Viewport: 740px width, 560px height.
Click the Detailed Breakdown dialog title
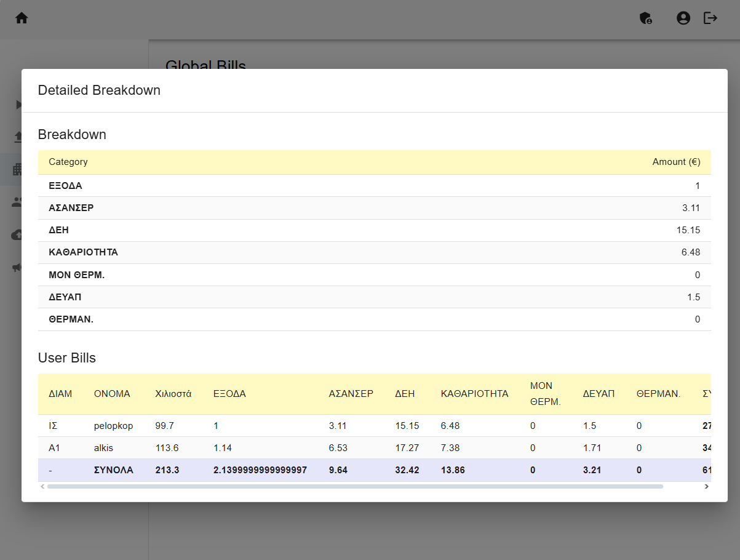[x=99, y=90]
